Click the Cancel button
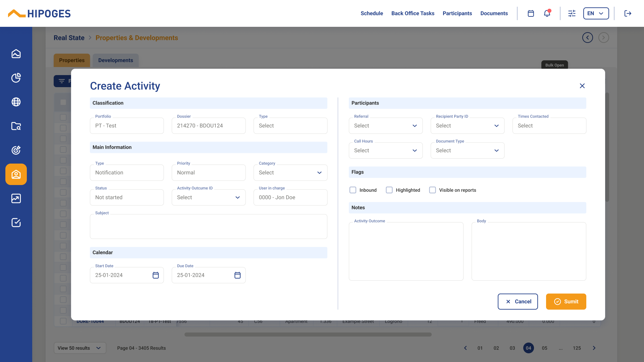The width and height of the screenshot is (644, 362). point(518,302)
